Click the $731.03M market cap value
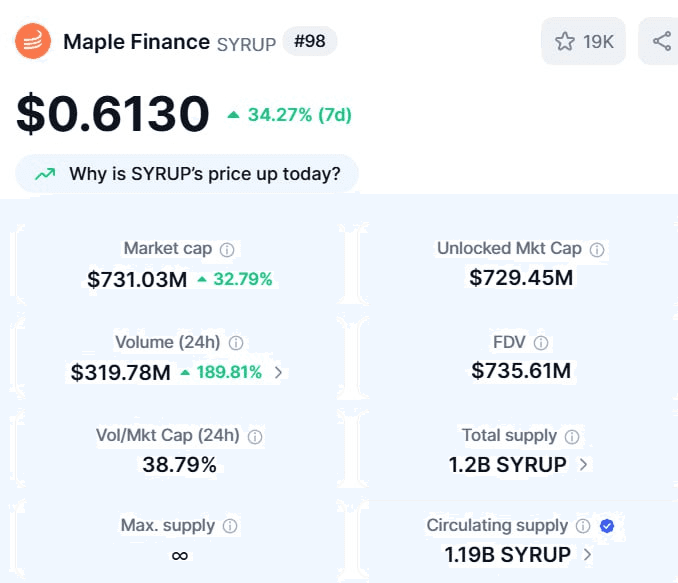Viewport: 678px width, 583px height. [137, 279]
